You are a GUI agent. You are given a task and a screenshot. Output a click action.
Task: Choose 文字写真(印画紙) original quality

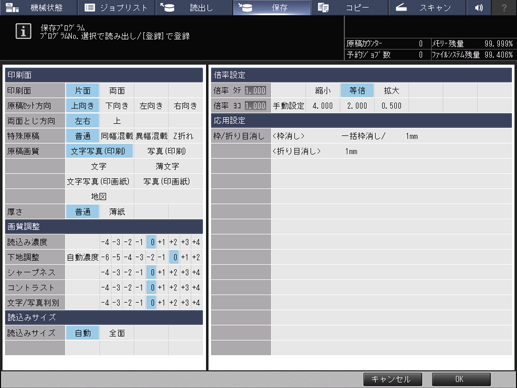click(x=99, y=181)
